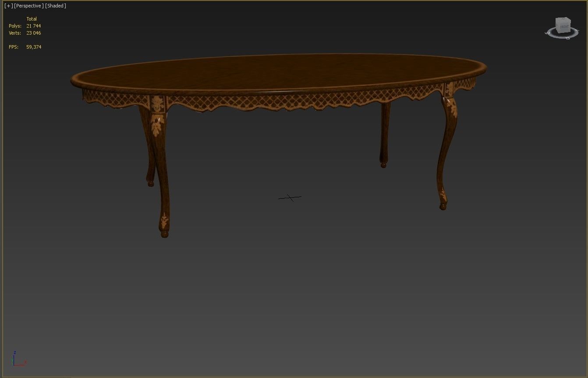Click the Total statistics header
This screenshot has width=588, height=378.
pos(32,19)
